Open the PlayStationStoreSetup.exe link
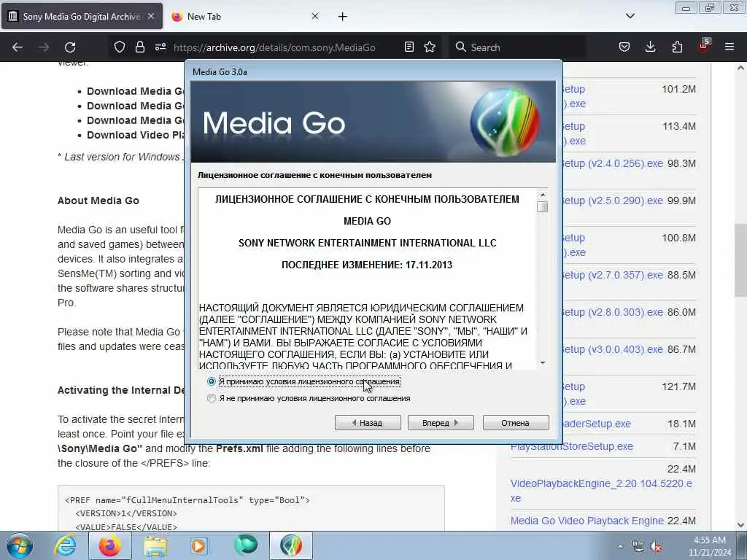 (x=572, y=447)
